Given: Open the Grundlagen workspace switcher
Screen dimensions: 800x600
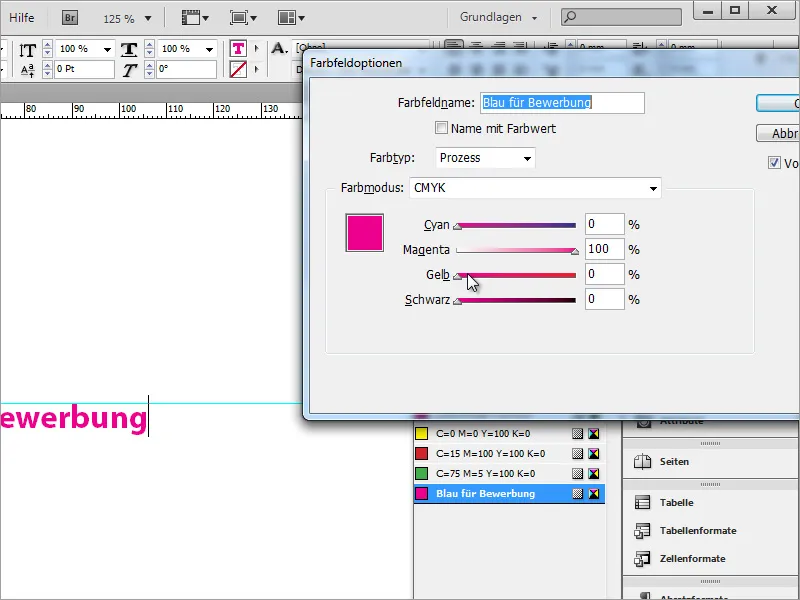Looking at the screenshot, I should pyautogui.click(x=498, y=17).
